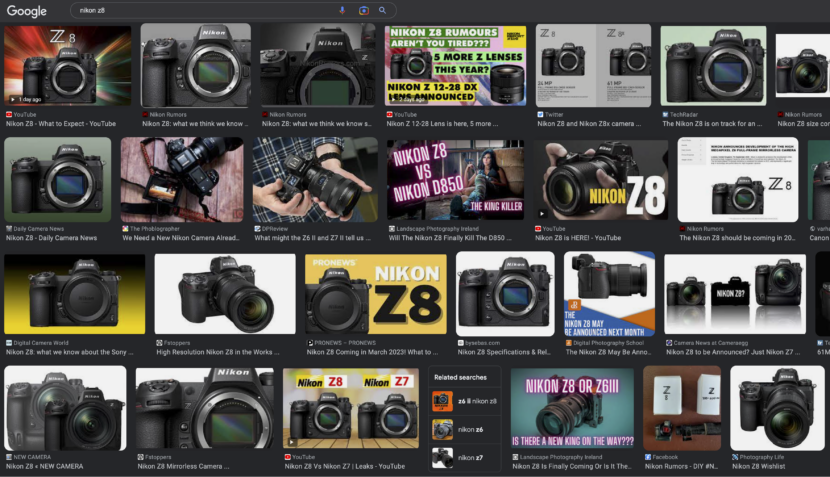Image resolution: width=830 pixels, height=477 pixels.
Task: Click the Photography Life source label
Action: click(x=762, y=457)
